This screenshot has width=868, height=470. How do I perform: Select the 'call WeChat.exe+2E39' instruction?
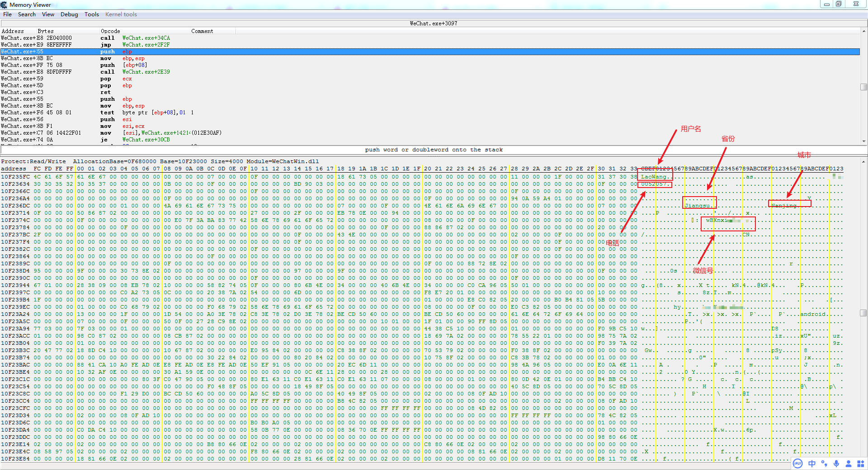click(x=430, y=72)
